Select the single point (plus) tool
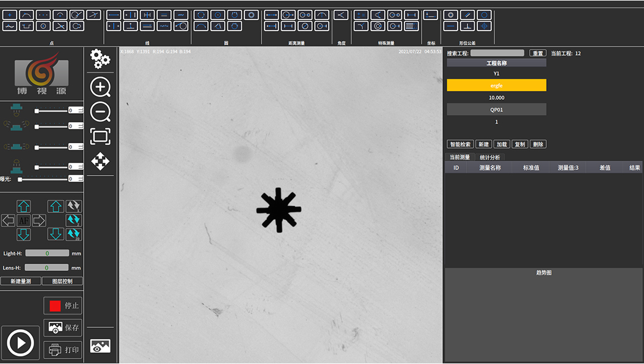This screenshot has height=364, width=644. (x=10, y=15)
